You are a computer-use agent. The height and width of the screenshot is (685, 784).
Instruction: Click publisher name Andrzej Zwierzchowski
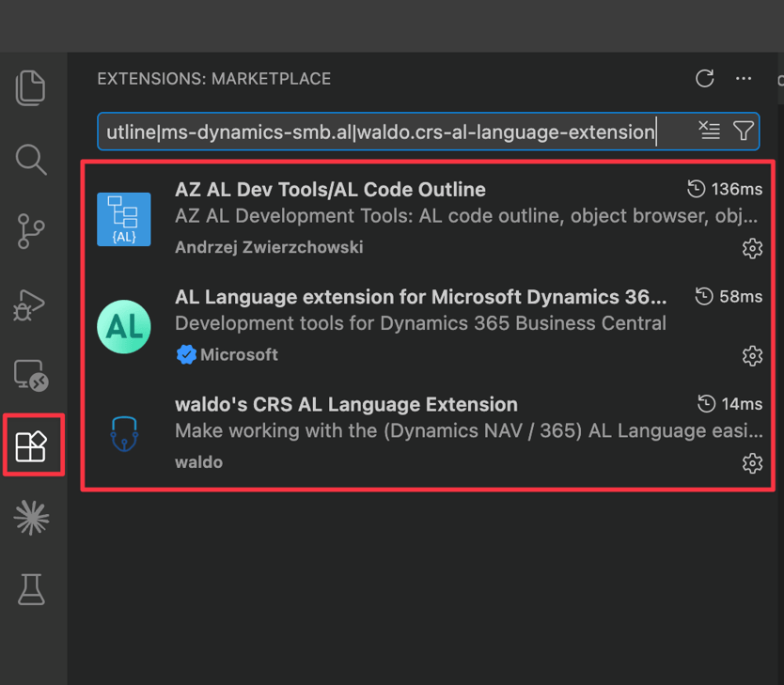pos(269,247)
